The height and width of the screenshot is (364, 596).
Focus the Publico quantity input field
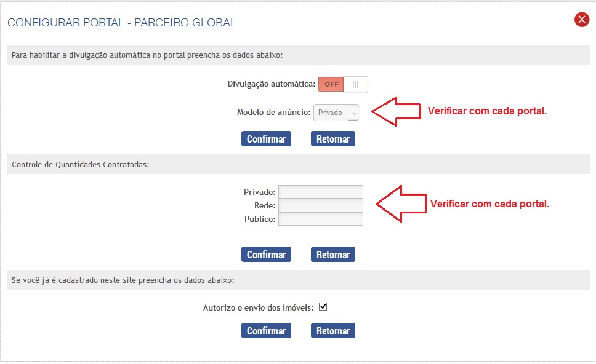coord(320,219)
